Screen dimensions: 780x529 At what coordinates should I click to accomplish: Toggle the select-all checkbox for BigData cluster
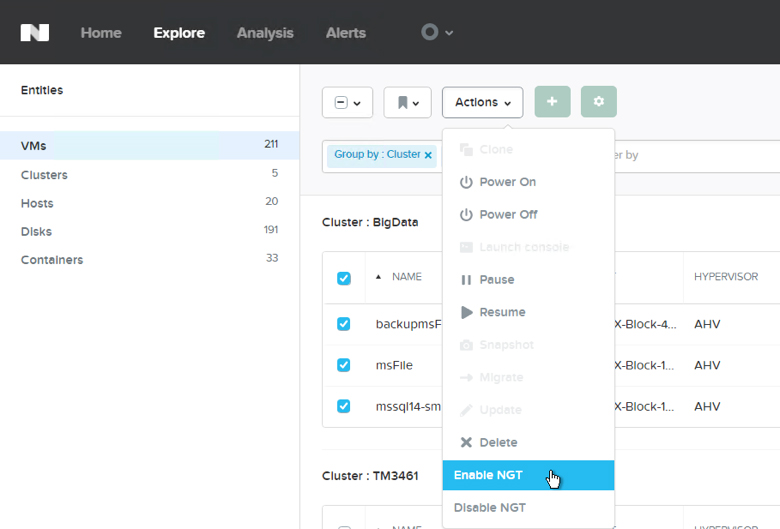click(344, 278)
